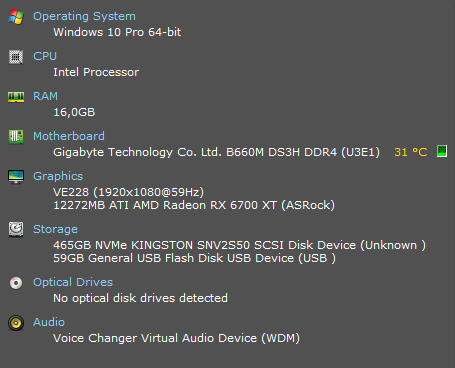Select the Radeon RX 6700 XT text line
This screenshot has width=455, height=368.
coord(194,205)
